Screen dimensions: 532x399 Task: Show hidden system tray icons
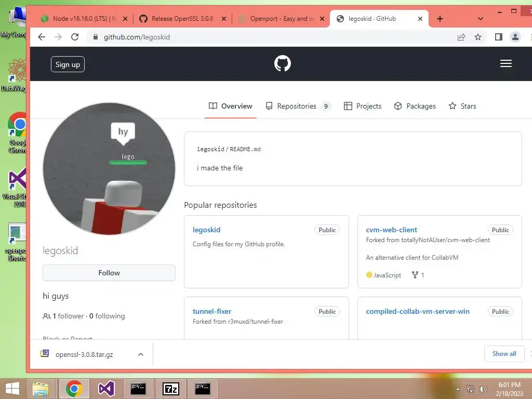coord(458,389)
